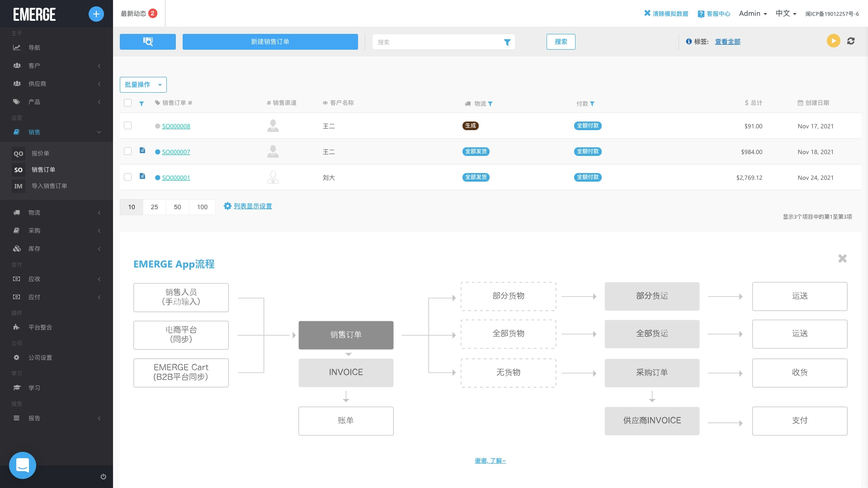Click the list display settings gear icon
This screenshot has width=868, height=488.
point(227,206)
